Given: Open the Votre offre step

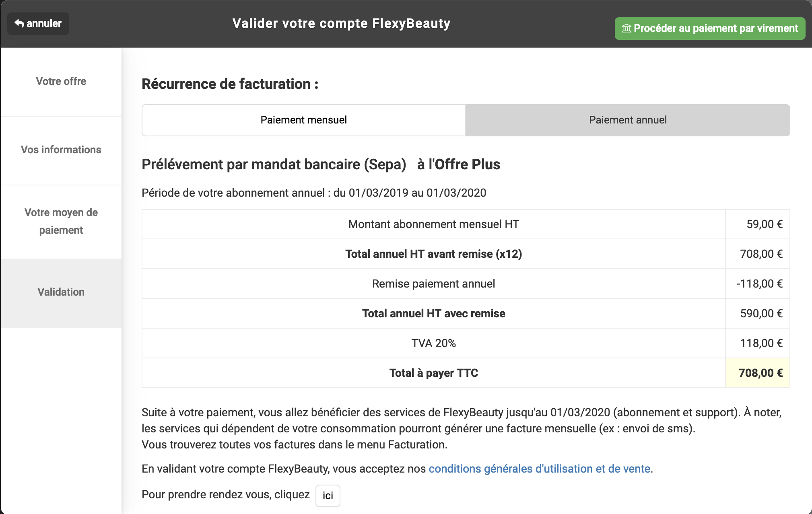Looking at the screenshot, I should point(61,81).
